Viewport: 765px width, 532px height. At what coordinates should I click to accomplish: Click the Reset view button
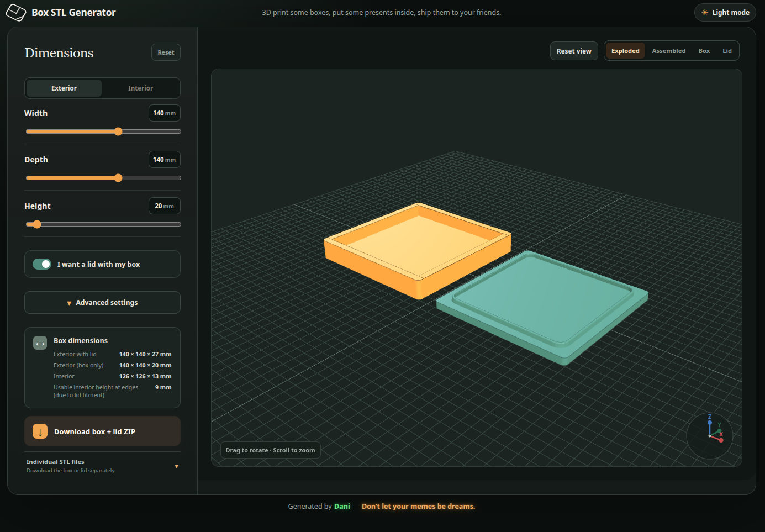click(x=574, y=51)
